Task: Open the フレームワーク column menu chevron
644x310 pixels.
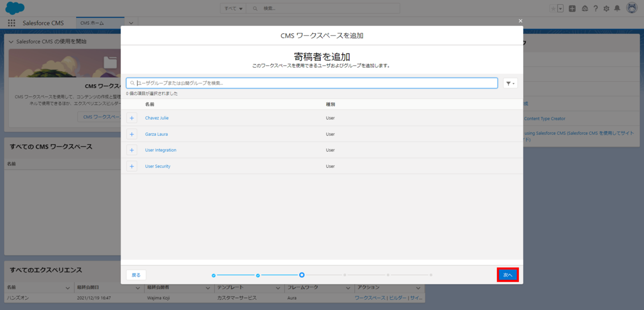Action: tap(348, 287)
